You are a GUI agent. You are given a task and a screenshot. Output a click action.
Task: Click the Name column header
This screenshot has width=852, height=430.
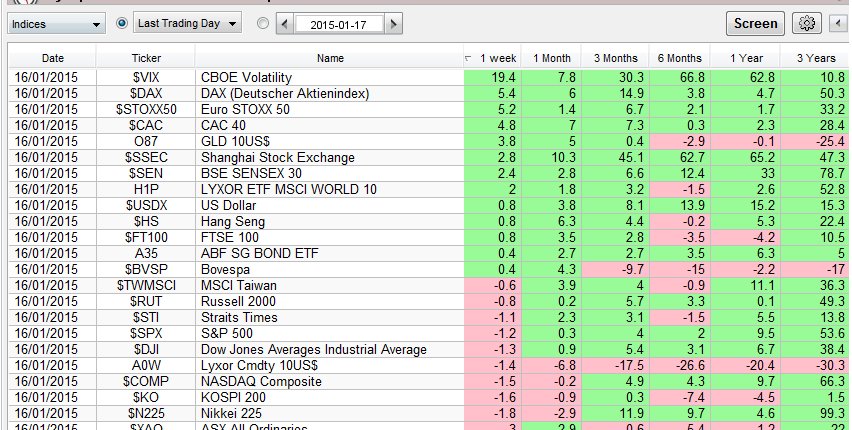[x=330, y=58]
